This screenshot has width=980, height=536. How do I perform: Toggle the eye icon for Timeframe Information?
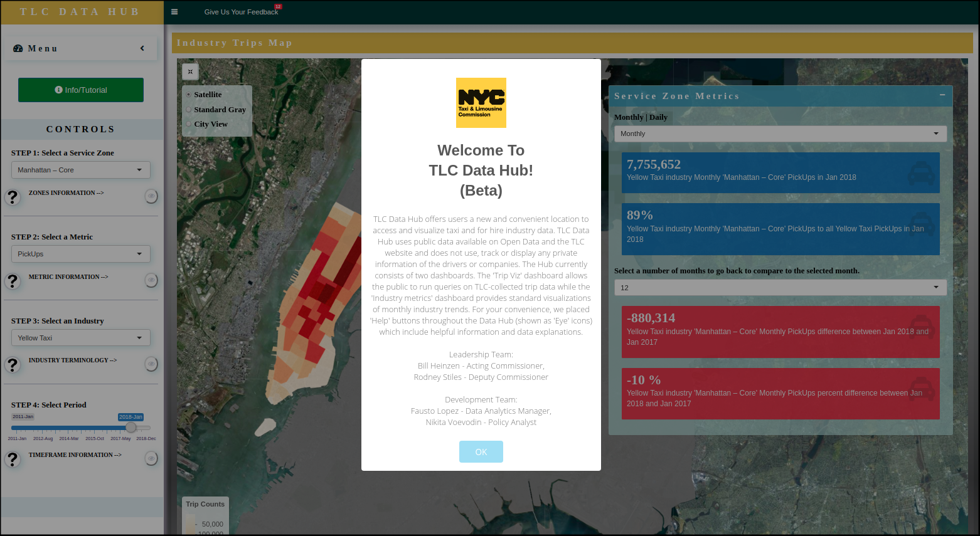coord(151,459)
